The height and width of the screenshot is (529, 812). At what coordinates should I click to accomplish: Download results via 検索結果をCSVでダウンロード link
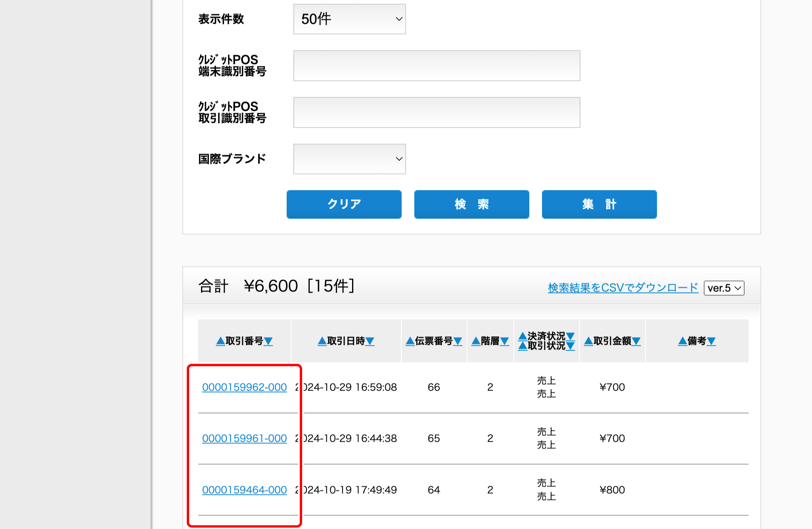(623, 288)
